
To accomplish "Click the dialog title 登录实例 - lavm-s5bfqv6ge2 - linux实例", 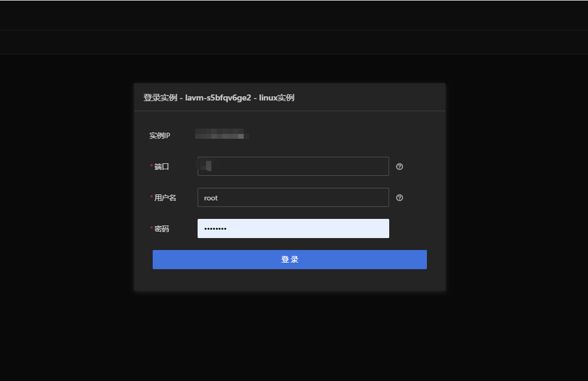I will (219, 97).
